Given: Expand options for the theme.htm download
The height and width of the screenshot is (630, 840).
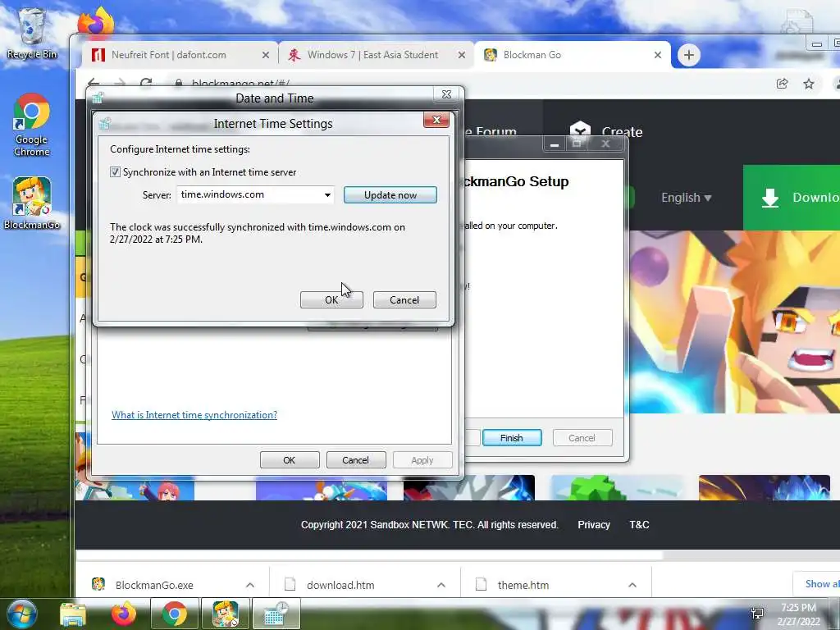Looking at the screenshot, I should coord(632,585).
